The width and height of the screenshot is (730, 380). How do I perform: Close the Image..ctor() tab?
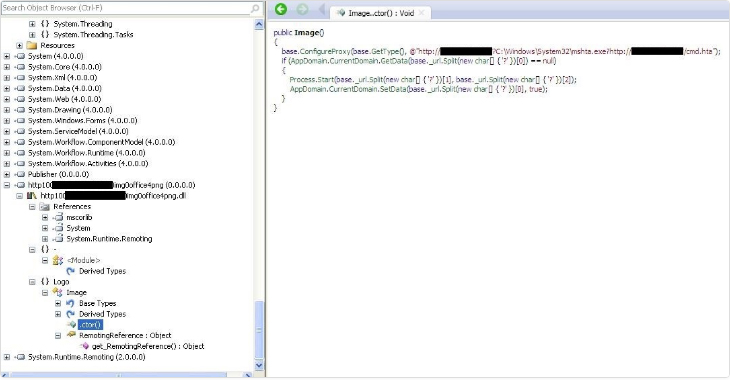421,13
